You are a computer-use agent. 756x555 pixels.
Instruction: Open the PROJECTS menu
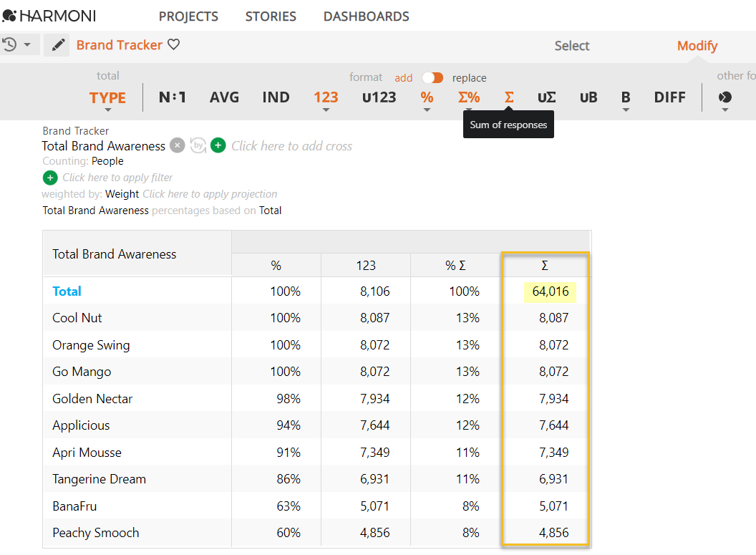pyautogui.click(x=188, y=16)
